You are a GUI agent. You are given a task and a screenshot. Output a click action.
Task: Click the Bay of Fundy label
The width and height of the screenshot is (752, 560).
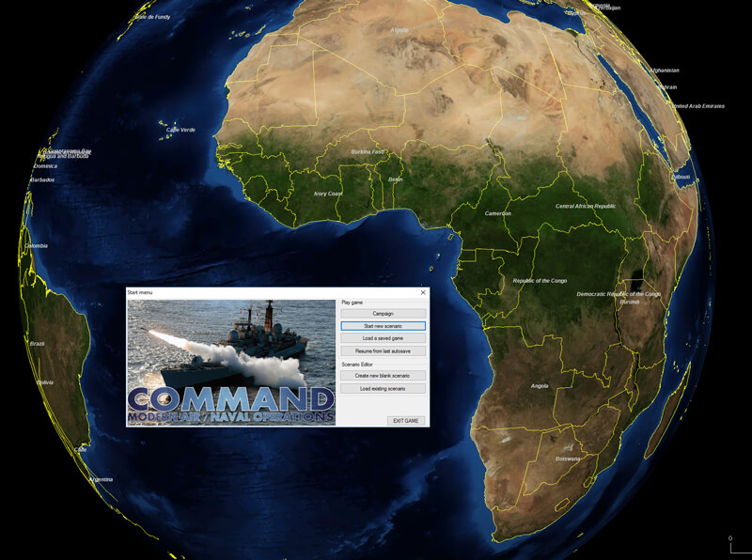click(152, 17)
